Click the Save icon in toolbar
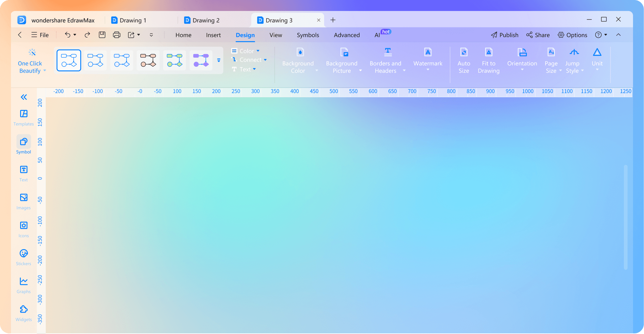Image resolution: width=644 pixels, height=334 pixels. [x=102, y=35]
